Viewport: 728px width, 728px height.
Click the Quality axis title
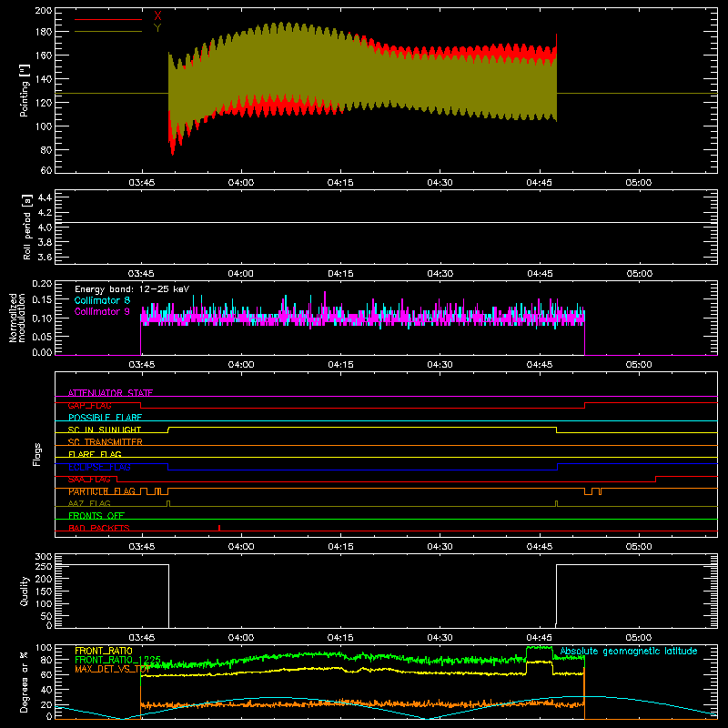[25, 591]
